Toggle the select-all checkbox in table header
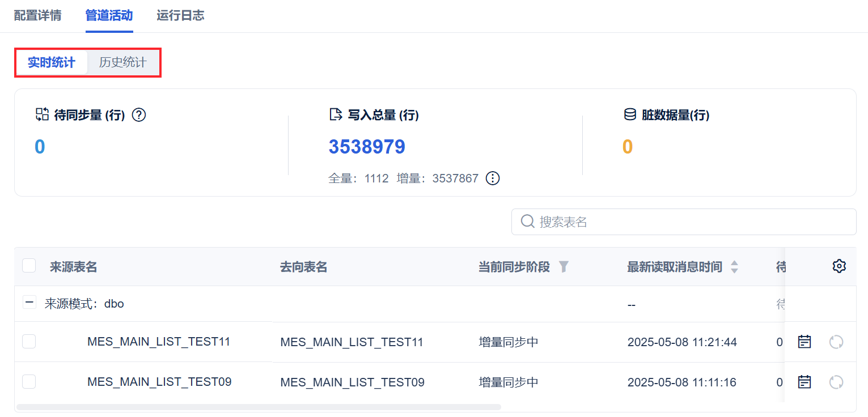Image resolution: width=868 pixels, height=417 pixels. click(29, 266)
